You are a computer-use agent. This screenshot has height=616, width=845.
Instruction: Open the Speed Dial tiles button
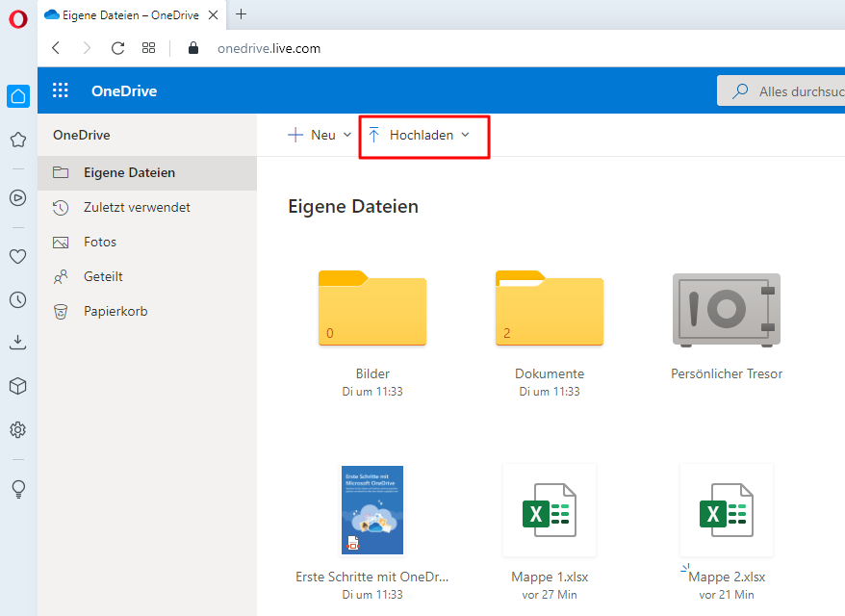[x=148, y=48]
